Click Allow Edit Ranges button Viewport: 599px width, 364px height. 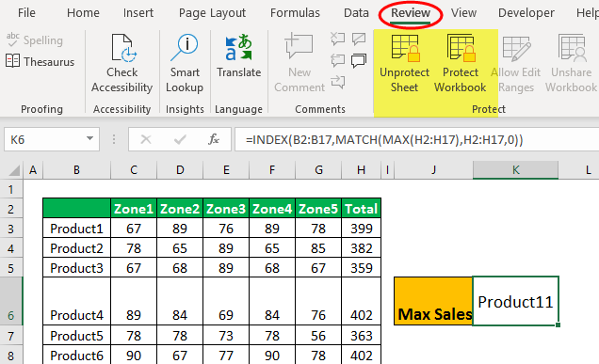(516, 63)
